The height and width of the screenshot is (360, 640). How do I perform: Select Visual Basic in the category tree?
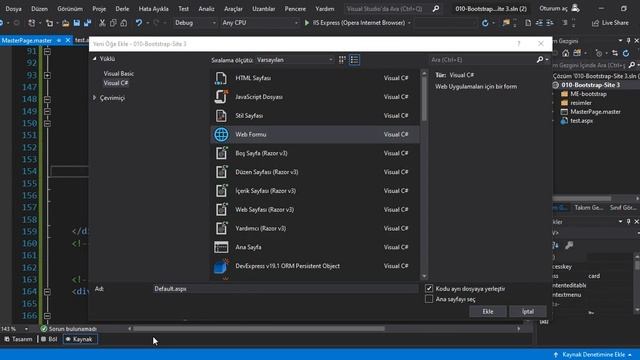119,73
